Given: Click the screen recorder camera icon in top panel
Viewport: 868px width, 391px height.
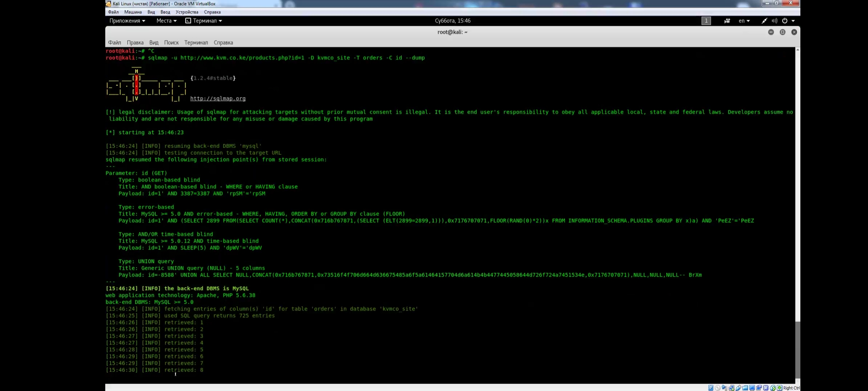Looking at the screenshot, I should [x=727, y=21].
